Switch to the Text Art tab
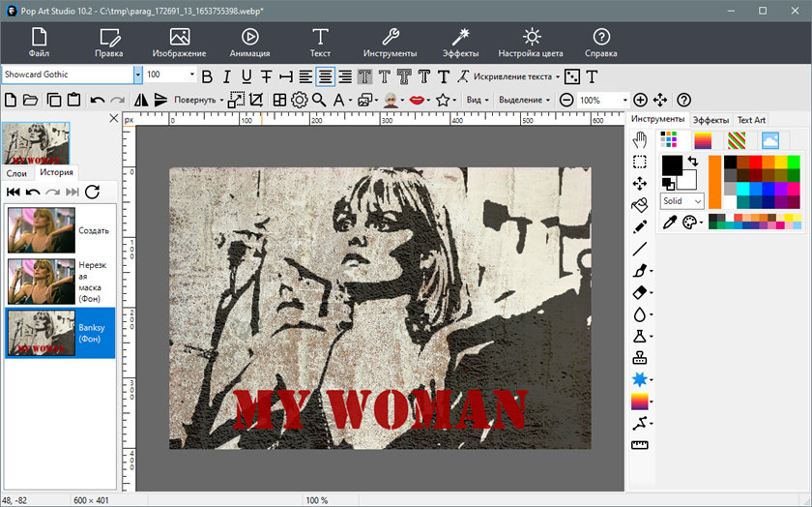This screenshot has width=812, height=507. 751,120
